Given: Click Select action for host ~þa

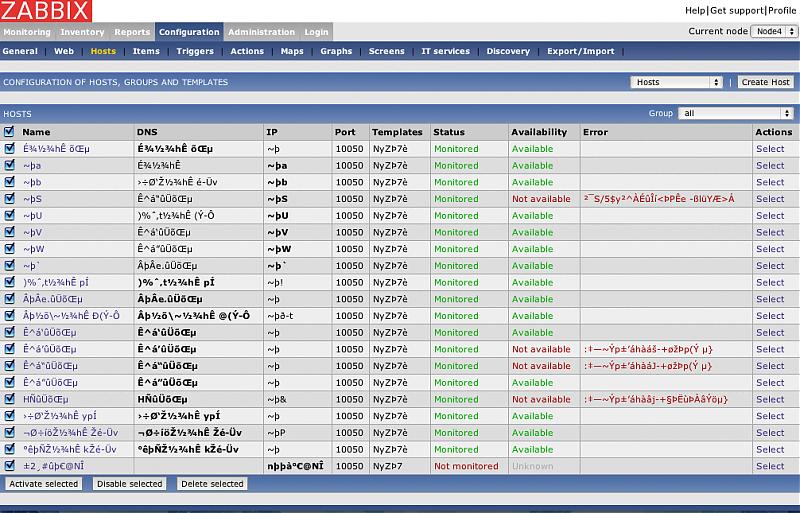Looking at the screenshot, I should coord(770,165).
